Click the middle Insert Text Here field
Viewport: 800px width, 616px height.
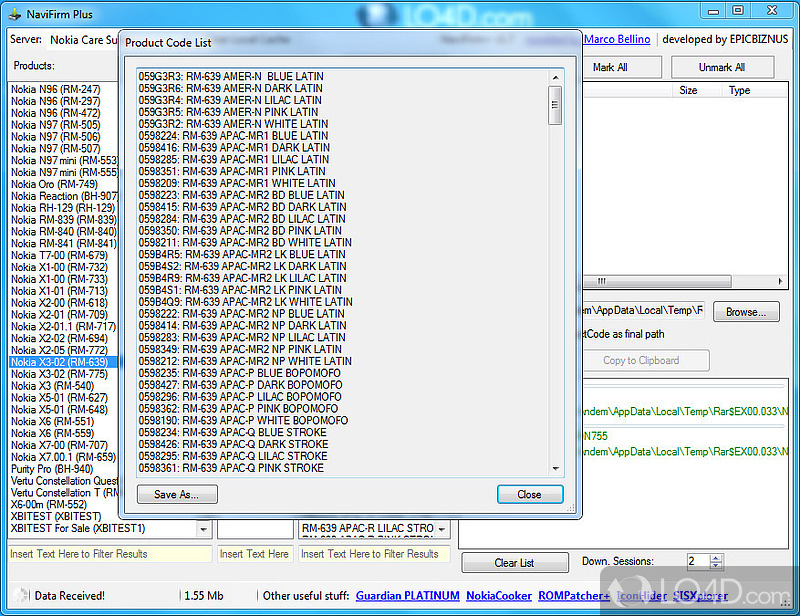[255, 554]
